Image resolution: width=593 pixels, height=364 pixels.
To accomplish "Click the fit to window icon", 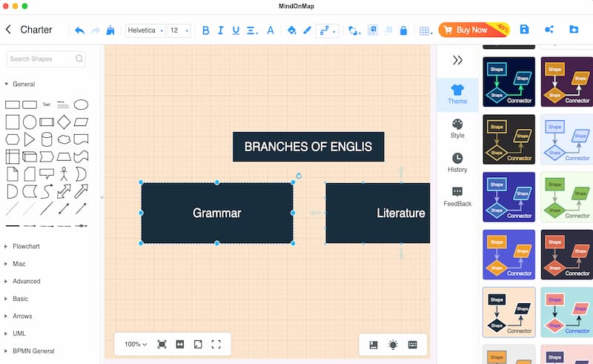I will [162, 344].
